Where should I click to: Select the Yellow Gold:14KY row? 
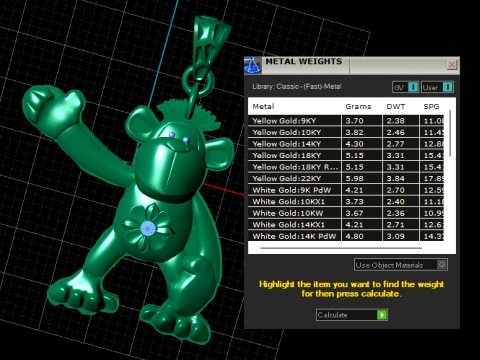coord(346,144)
